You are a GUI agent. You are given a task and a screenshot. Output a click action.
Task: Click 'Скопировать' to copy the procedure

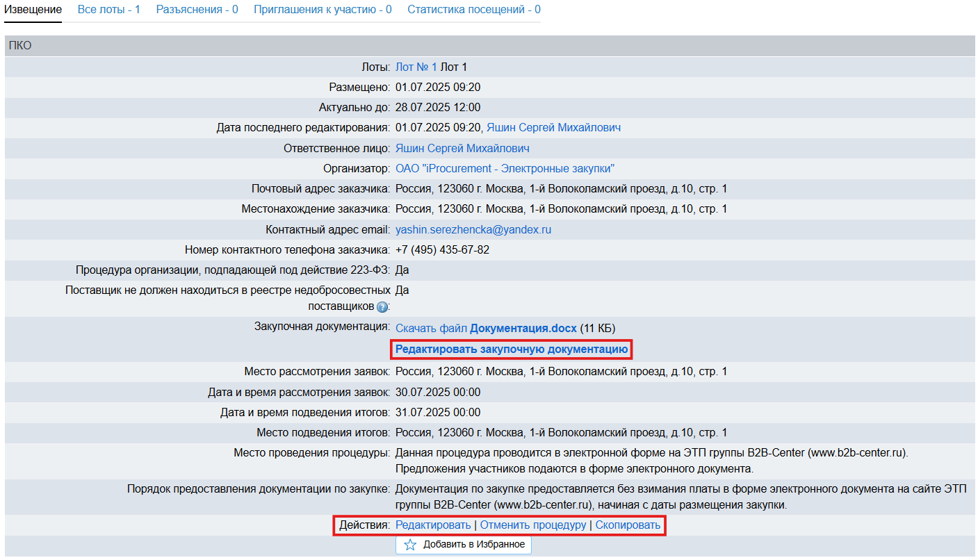(x=628, y=525)
